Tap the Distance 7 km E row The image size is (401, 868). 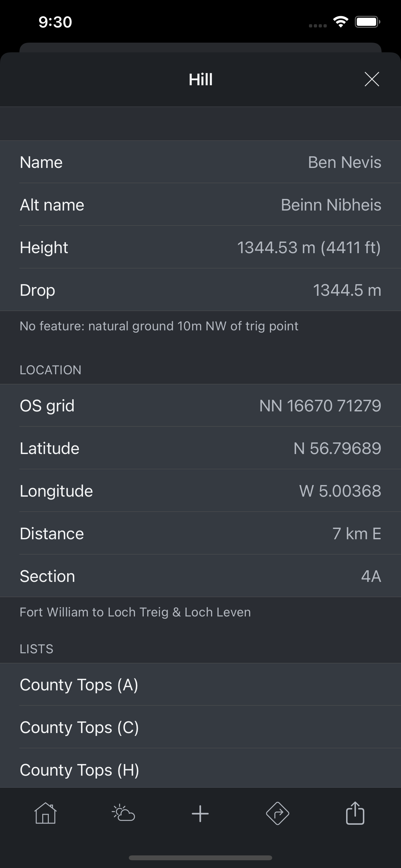[x=200, y=533]
